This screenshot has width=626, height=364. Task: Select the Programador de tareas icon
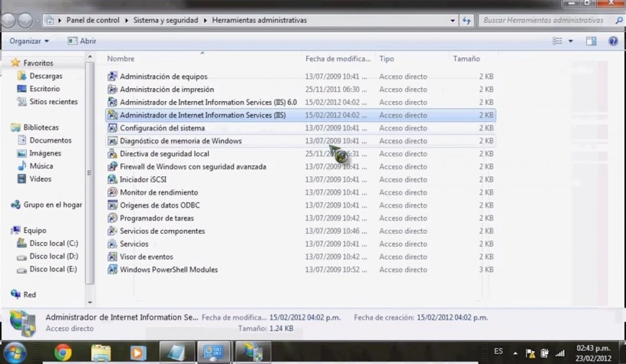coord(112,218)
